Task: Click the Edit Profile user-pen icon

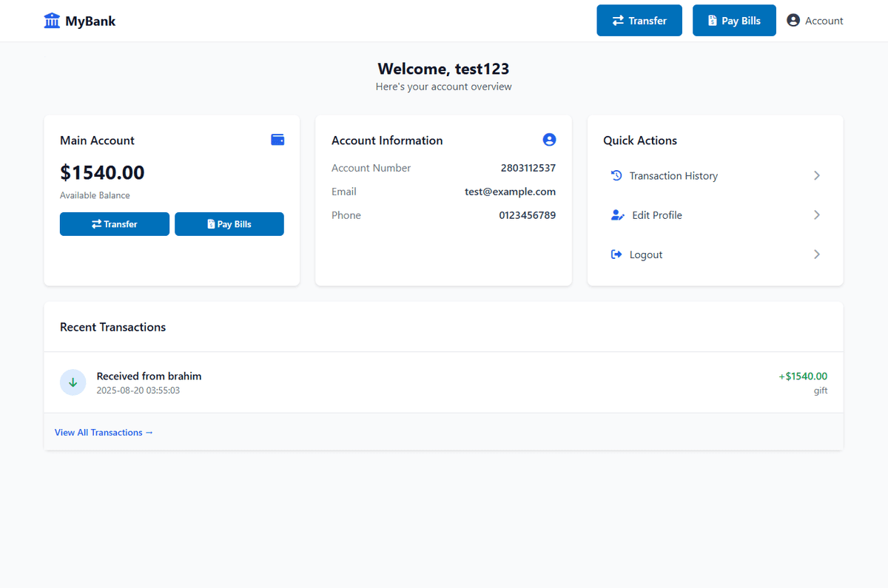Action: 616,214
